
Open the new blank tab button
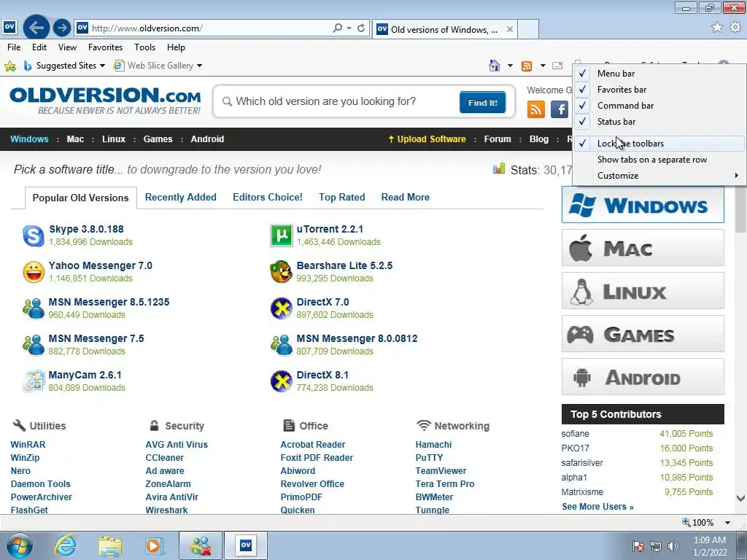click(528, 29)
